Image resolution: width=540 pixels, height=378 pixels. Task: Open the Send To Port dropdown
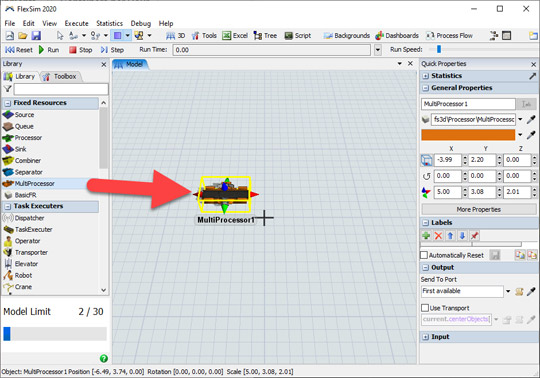508,291
